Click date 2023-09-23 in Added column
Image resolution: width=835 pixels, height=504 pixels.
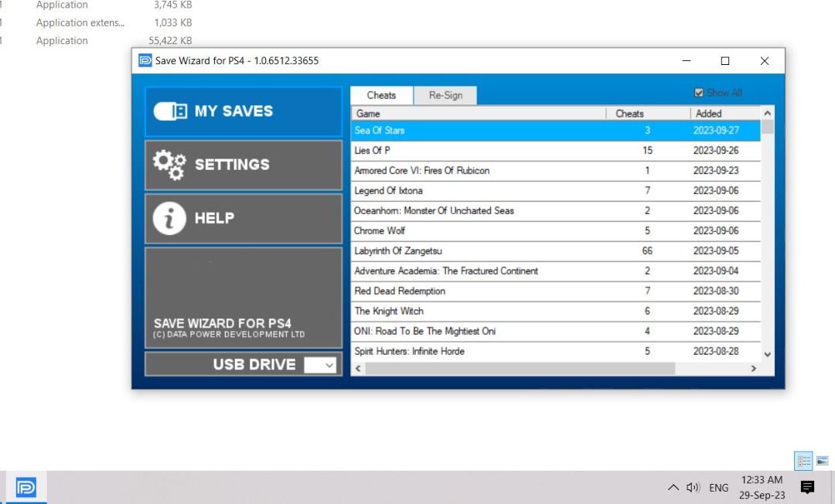(x=716, y=170)
